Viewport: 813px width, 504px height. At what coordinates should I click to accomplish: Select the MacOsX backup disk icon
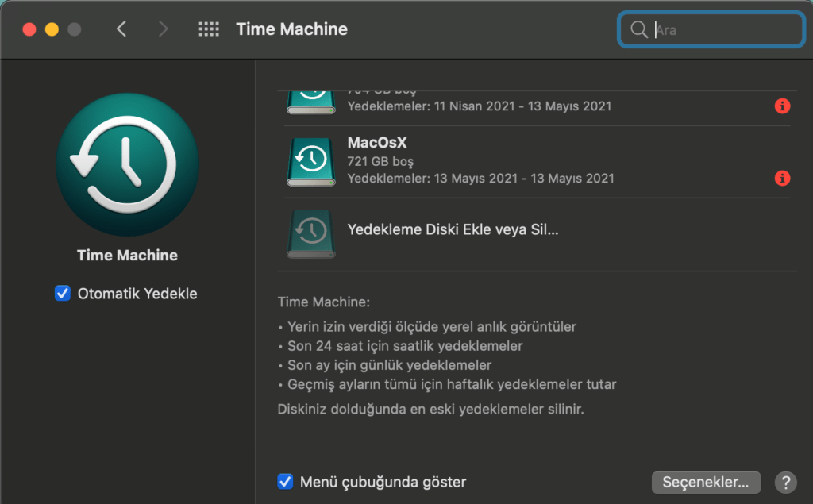pos(310,161)
